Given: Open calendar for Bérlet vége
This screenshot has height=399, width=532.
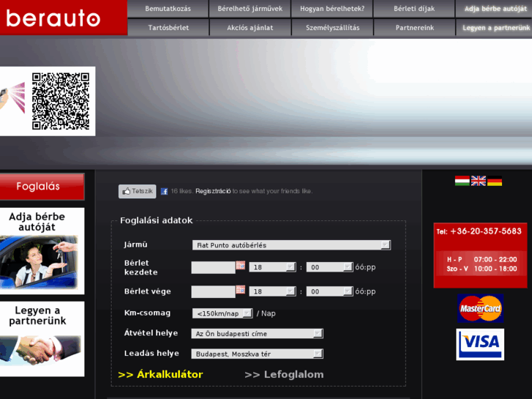Looking at the screenshot, I should (241, 290).
